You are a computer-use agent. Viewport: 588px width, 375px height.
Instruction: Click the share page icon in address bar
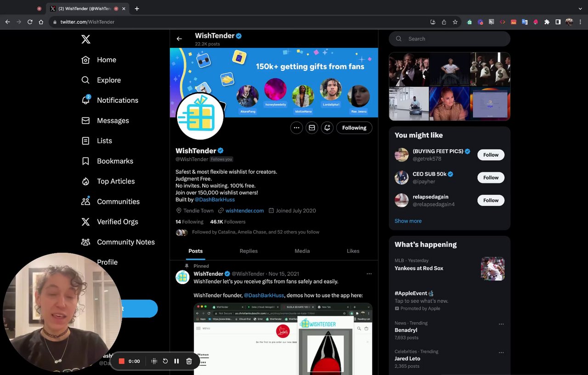pyautogui.click(x=444, y=22)
